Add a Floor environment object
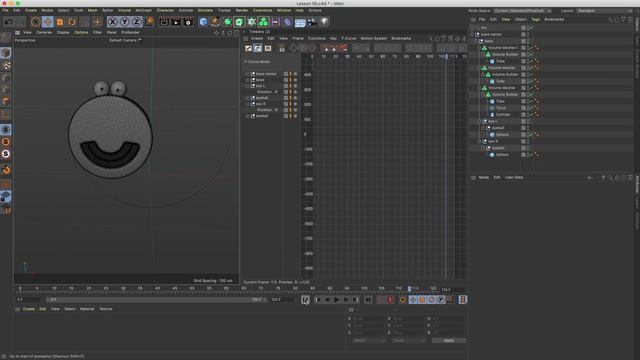640x360 pixels. click(300, 22)
